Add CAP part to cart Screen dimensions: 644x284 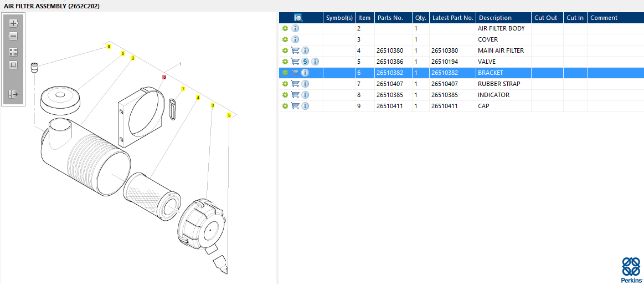point(295,106)
